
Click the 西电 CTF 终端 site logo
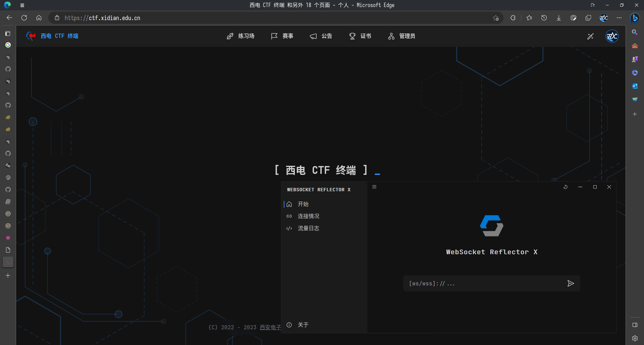tap(52, 36)
